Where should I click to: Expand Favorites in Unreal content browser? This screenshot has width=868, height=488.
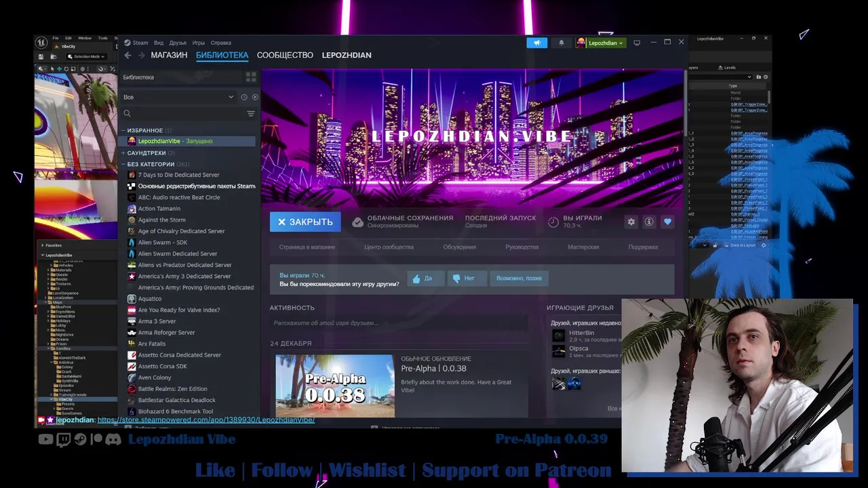point(43,245)
